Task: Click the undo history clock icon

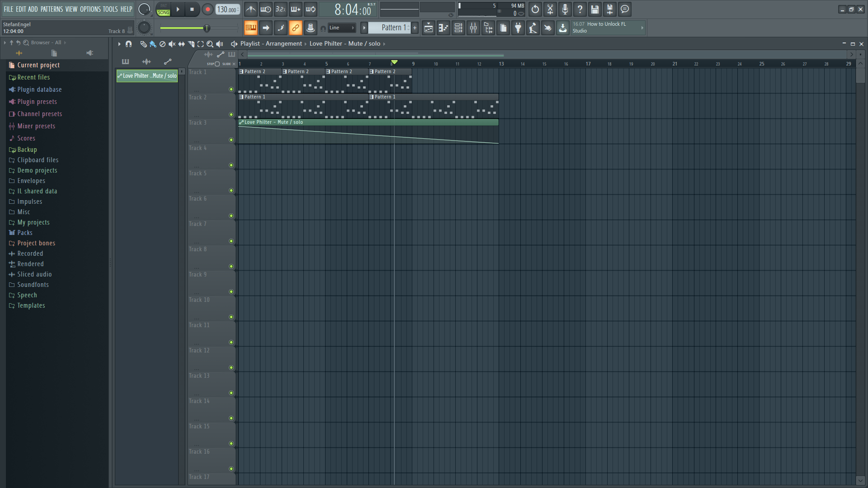Action: 535,9
